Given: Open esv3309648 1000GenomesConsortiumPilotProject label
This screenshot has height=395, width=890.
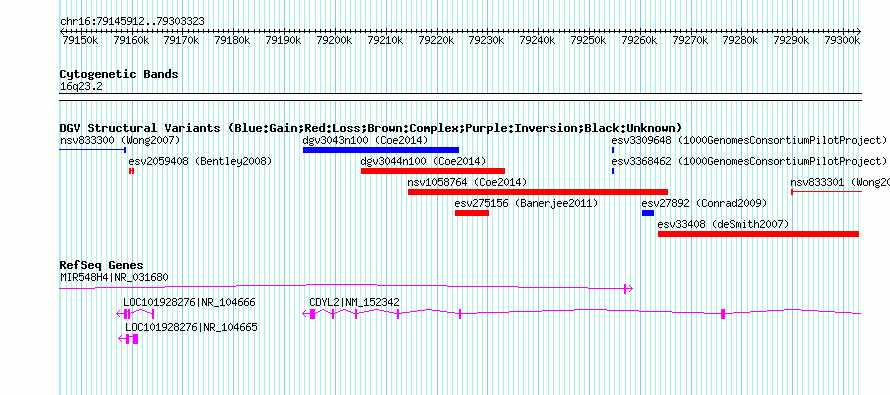Looking at the screenshot, I should pos(749,140).
